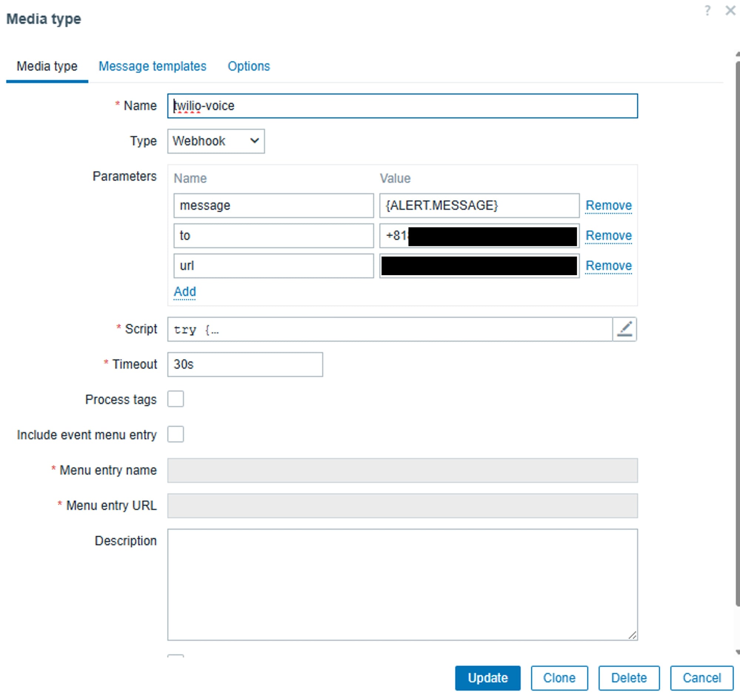
Task: Click the Description resize handle
Action: click(x=632, y=635)
